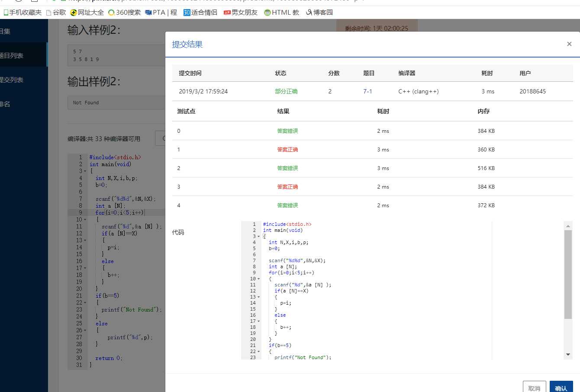Collapse fold arrow at line 3 in dialog code
This screenshot has width=580, height=392.
(x=259, y=236)
